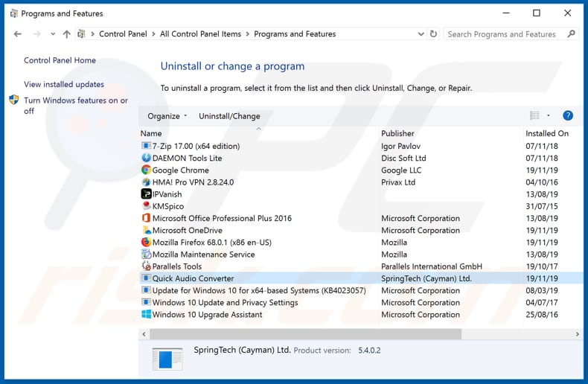Image resolution: width=588 pixels, height=384 pixels.
Task: Click the Parallels Tools icon
Action: coord(146,266)
